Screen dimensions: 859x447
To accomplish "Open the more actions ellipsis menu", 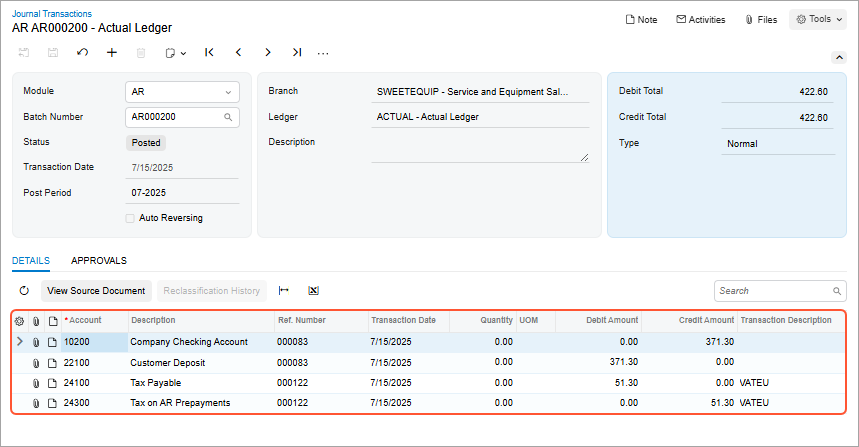I will pos(323,52).
